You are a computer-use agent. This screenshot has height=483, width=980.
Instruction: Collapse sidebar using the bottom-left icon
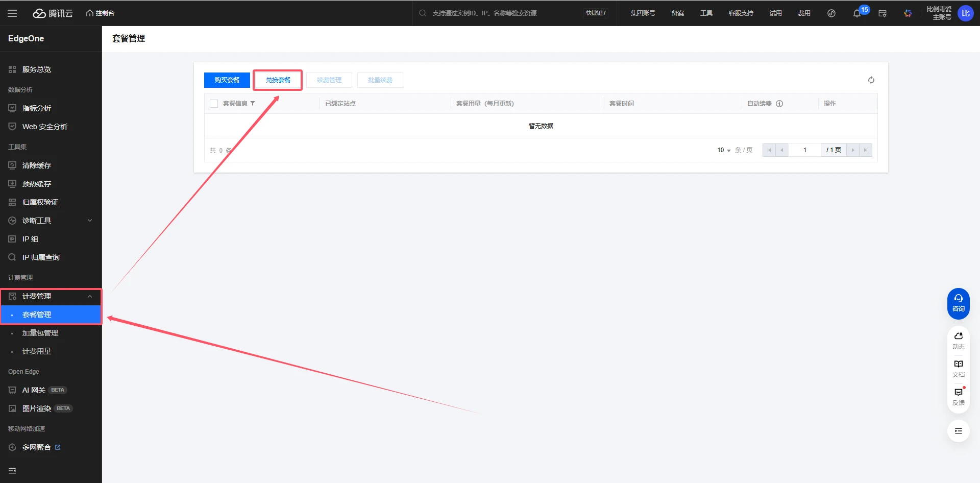click(12, 470)
